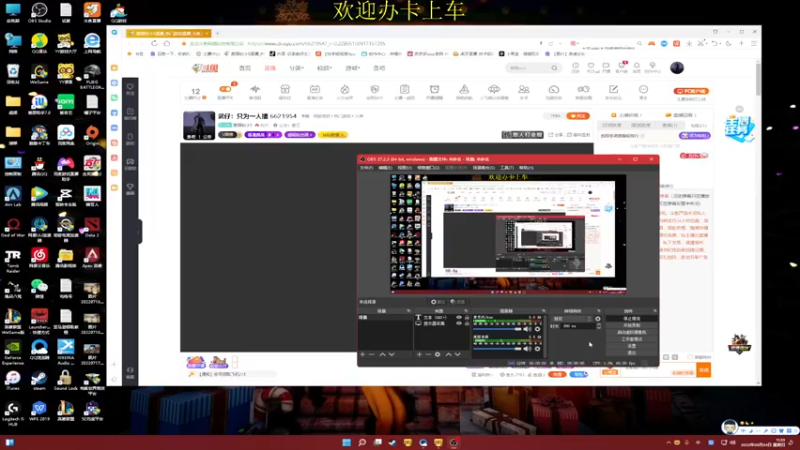
Task: Open iTunes desktop shortcut
Action: pos(13,380)
